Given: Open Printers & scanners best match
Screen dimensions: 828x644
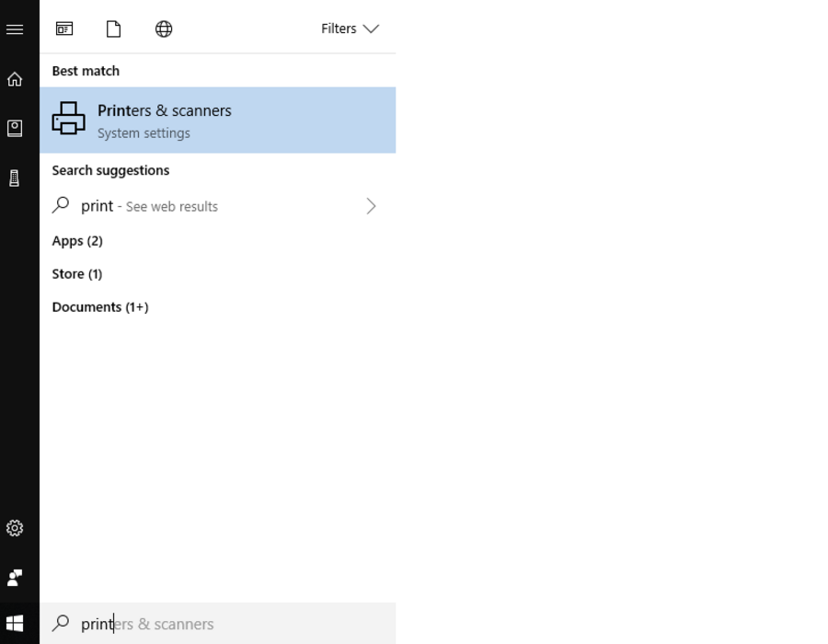Looking at the screenshot, I should [217, 121].
